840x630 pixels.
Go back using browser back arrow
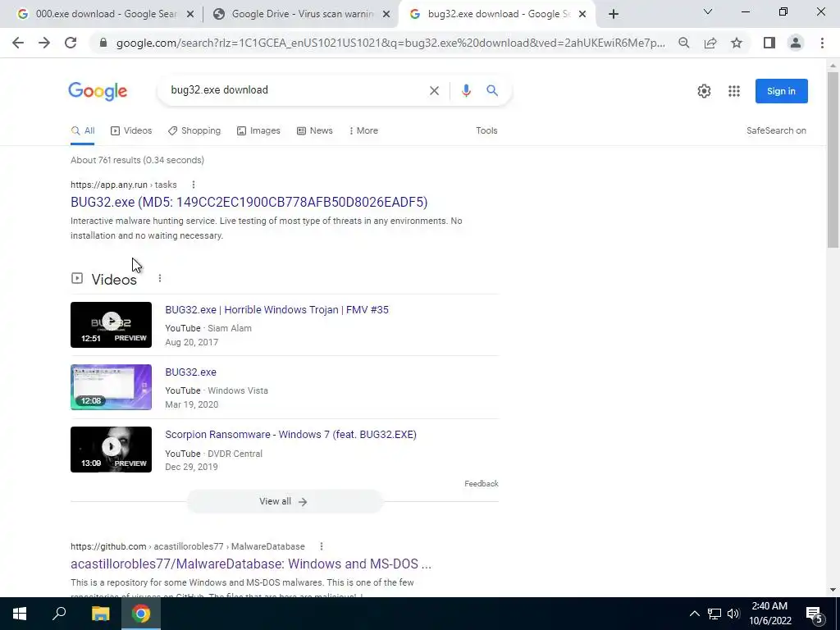18,43
